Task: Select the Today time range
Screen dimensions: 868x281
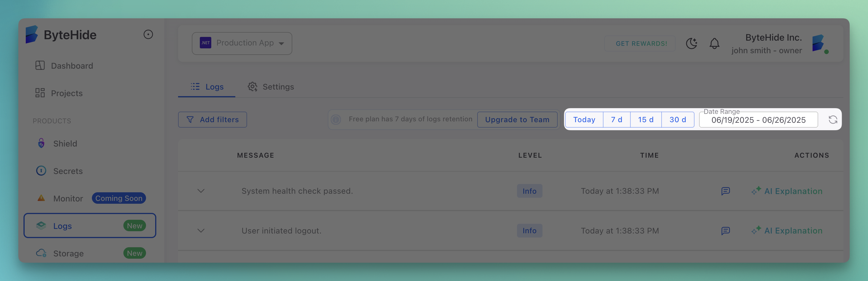Action: click(584, 120)
